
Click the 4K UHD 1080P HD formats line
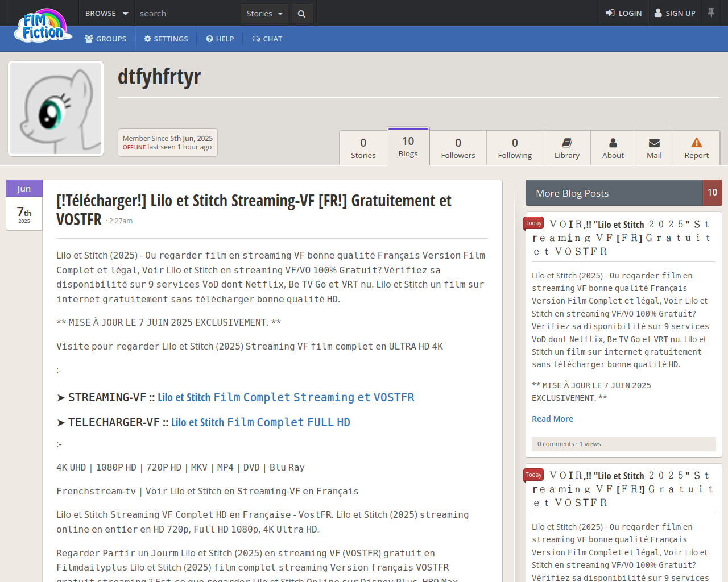click(180, 467)
